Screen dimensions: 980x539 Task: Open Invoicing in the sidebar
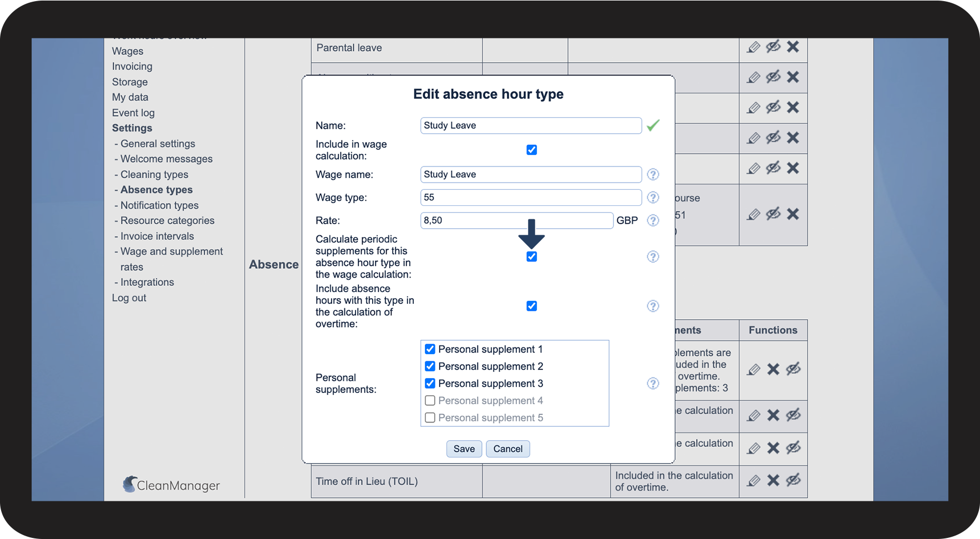click(132, 67)
